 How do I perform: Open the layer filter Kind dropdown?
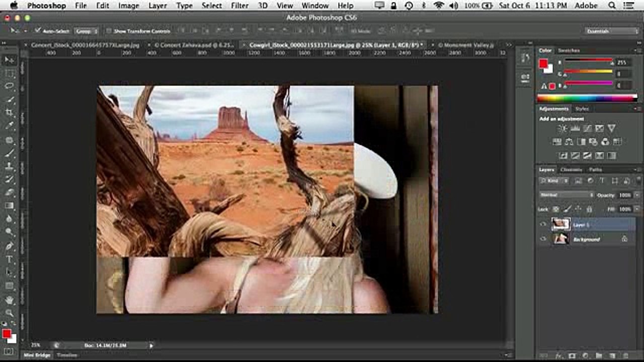[x=554, y=180]
